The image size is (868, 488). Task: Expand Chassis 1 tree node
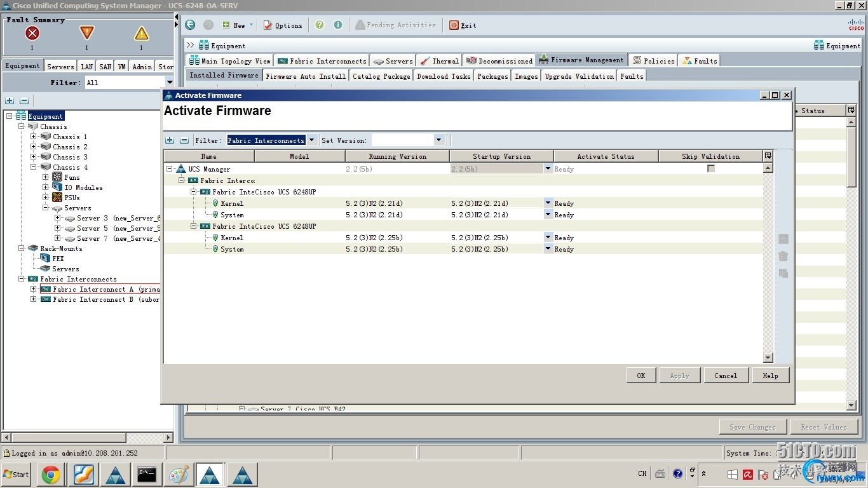pos(34,137)
